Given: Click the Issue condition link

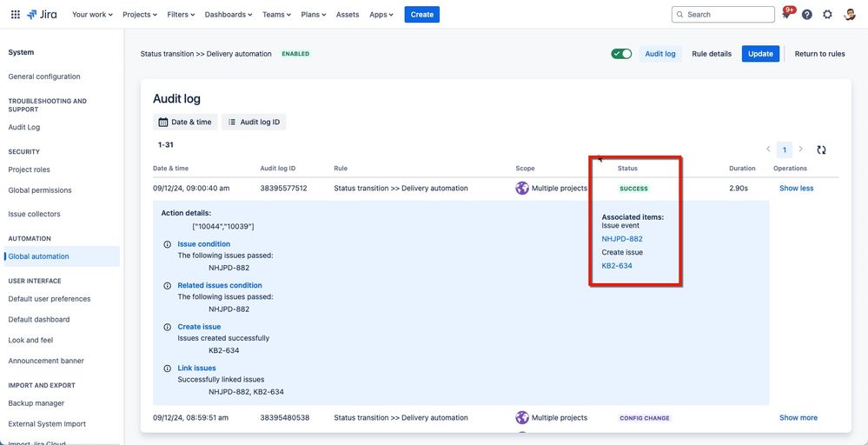Looking at the screenshot, I should tap(203, 244).
